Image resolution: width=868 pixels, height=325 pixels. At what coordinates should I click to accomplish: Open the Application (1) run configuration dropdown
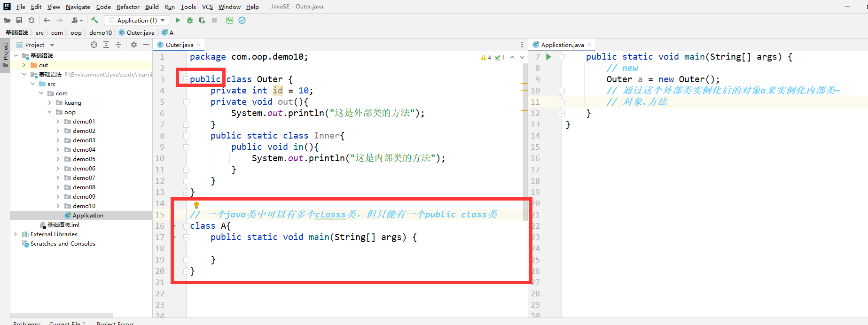point(136,20)
